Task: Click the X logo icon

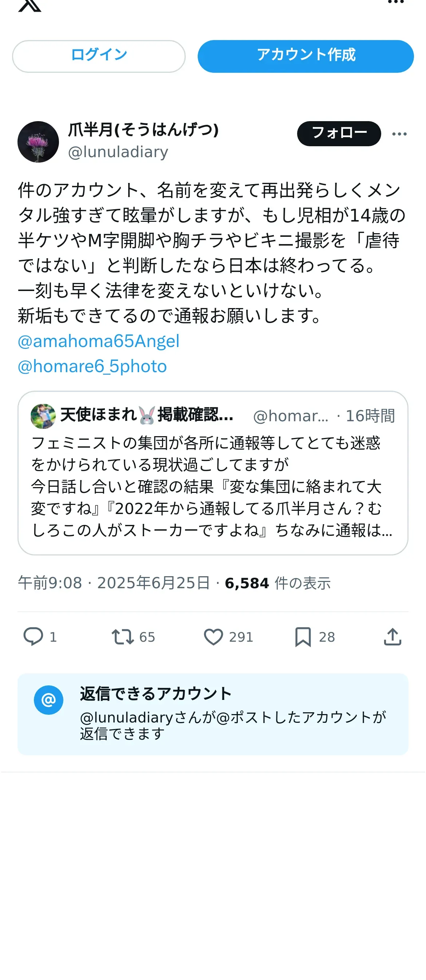Action: coord(30,5)
